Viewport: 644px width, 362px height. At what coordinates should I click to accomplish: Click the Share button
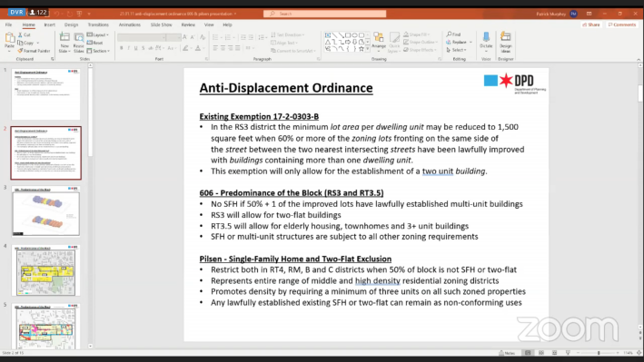tap(591, 25)
